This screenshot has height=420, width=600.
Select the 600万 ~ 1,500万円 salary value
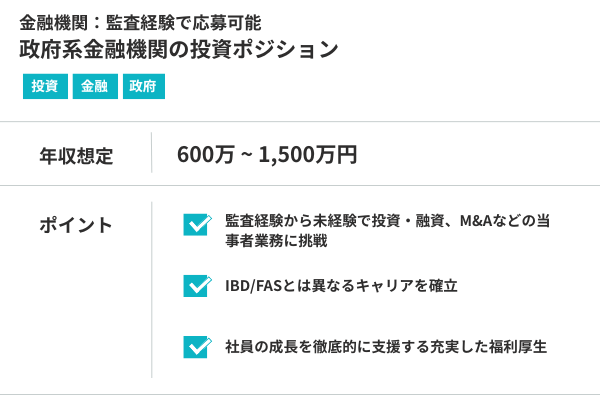point(266,154)
